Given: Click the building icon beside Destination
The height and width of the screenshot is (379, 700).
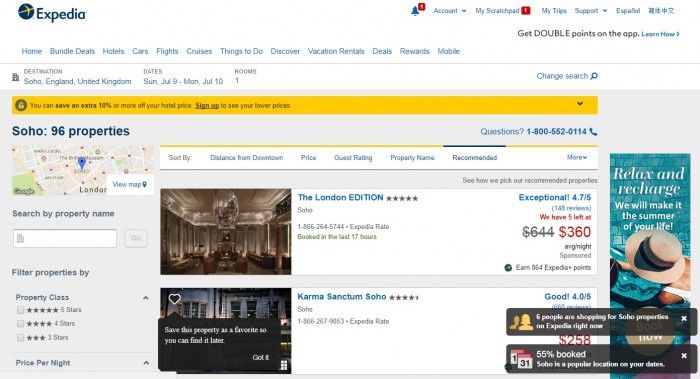Looking at the screenshot, I should [16, 77].
